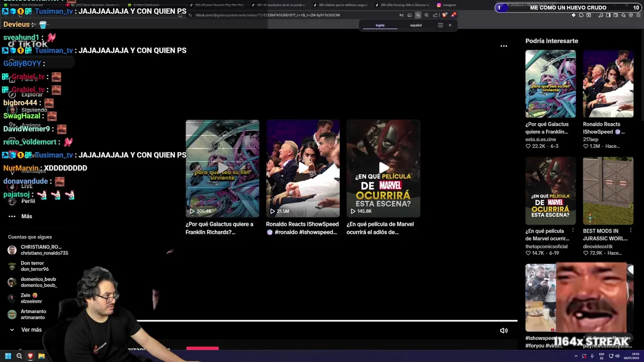Open the LIVE sidebar item

21,186
